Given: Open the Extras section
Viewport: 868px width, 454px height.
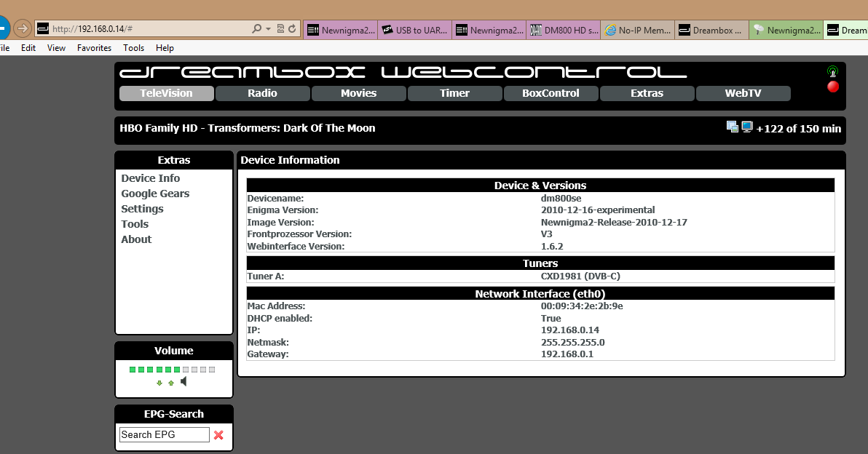Looking at the screenshot, I should 647,93.
